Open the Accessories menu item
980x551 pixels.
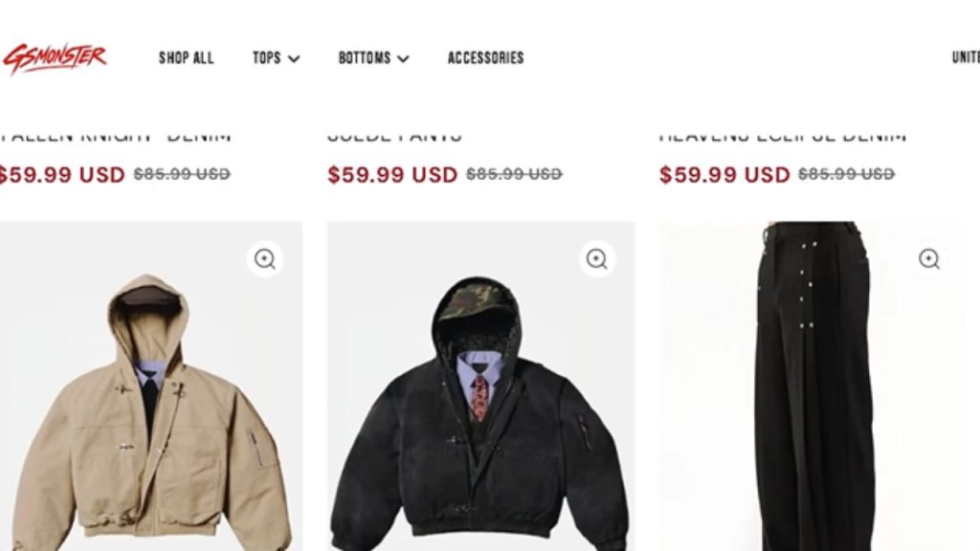[x=485, y=58]
